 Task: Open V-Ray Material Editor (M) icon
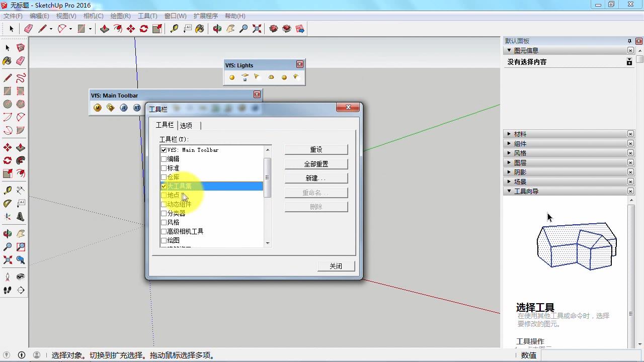coord(98,108)
